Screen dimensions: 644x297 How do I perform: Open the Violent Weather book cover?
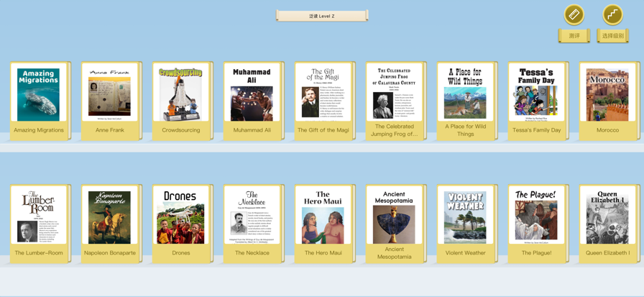(x=465, y=215)
